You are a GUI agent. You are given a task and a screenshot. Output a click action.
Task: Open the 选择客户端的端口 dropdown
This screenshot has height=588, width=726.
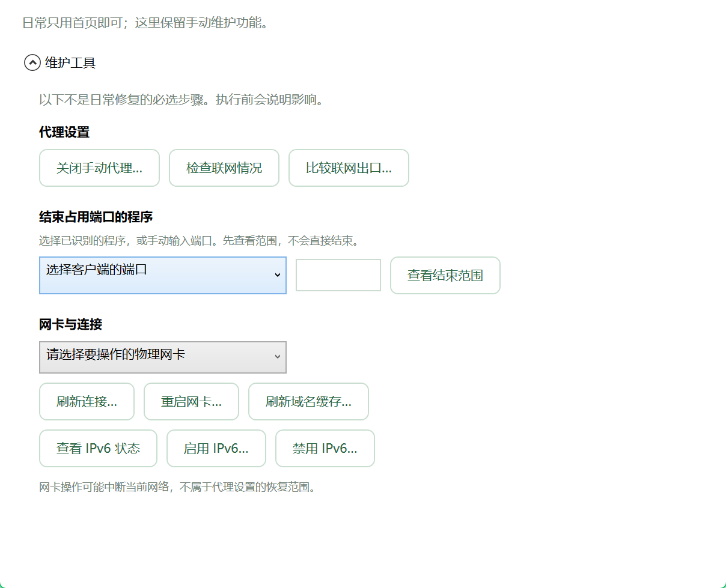point(163,276)
